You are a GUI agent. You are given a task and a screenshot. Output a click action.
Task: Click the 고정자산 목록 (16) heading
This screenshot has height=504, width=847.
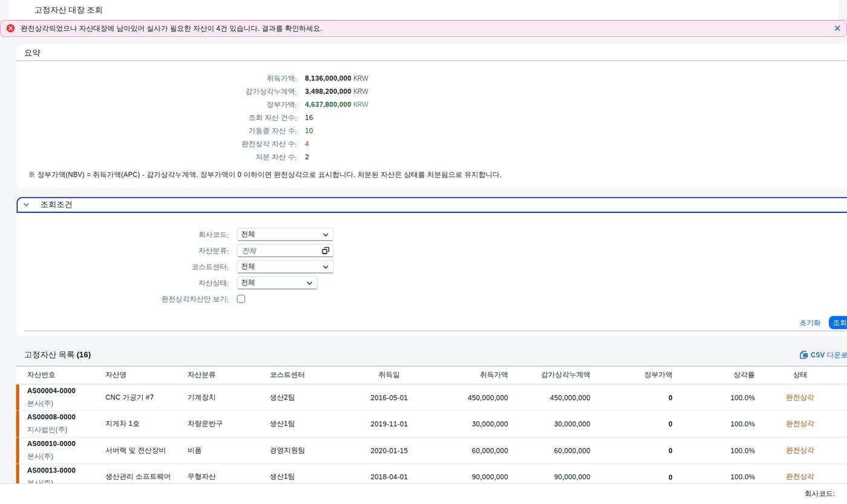[57, 355]
